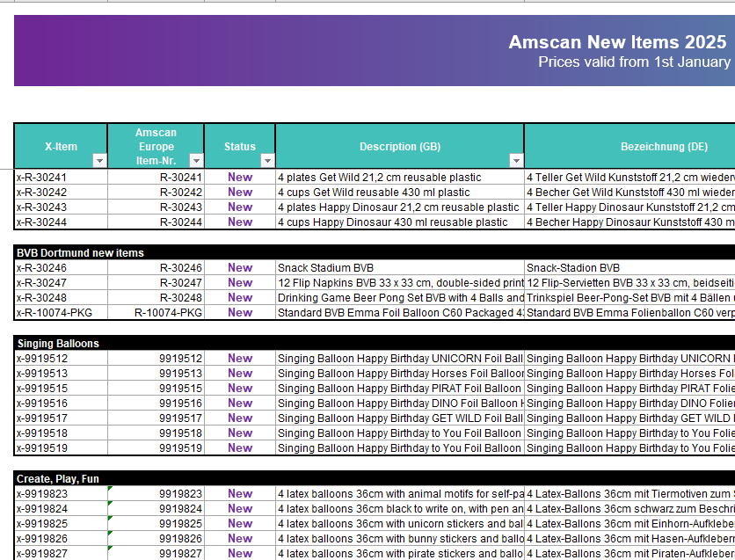
Task: Select 'latex balloons 36cm with animal motifs' cell
Action: pos(400,493)
